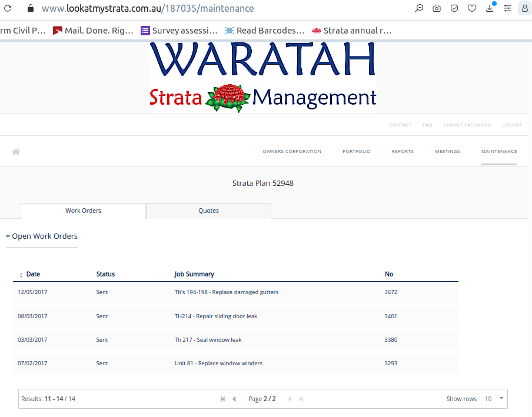
Task: Click the date 03/03/2017 cell
Action: pos(32,340)
